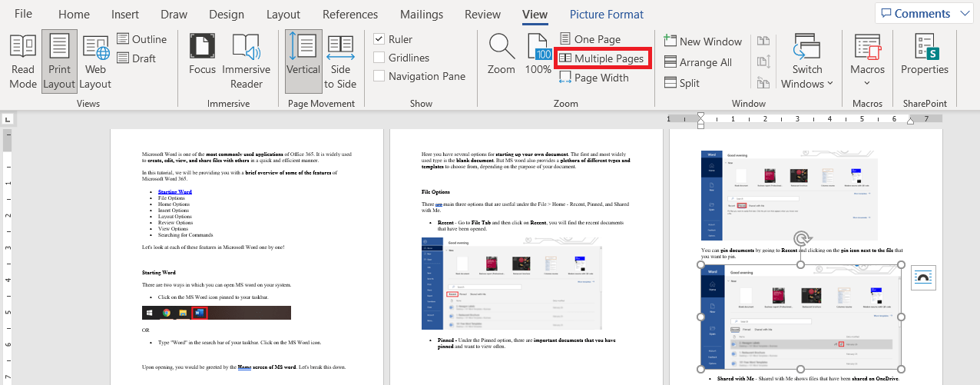
Task: Switch to the Mailings tab
Action: click(x=422, y=15)
